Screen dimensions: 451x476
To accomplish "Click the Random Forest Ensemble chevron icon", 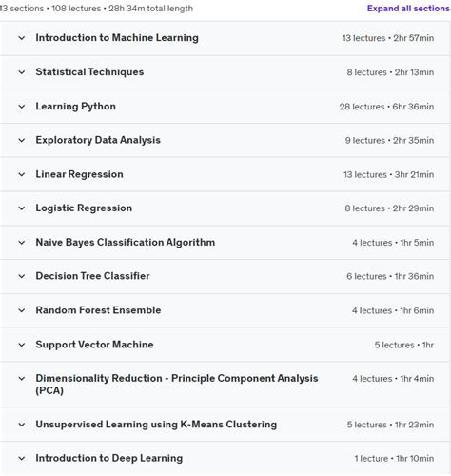I will tap(22, 310).
